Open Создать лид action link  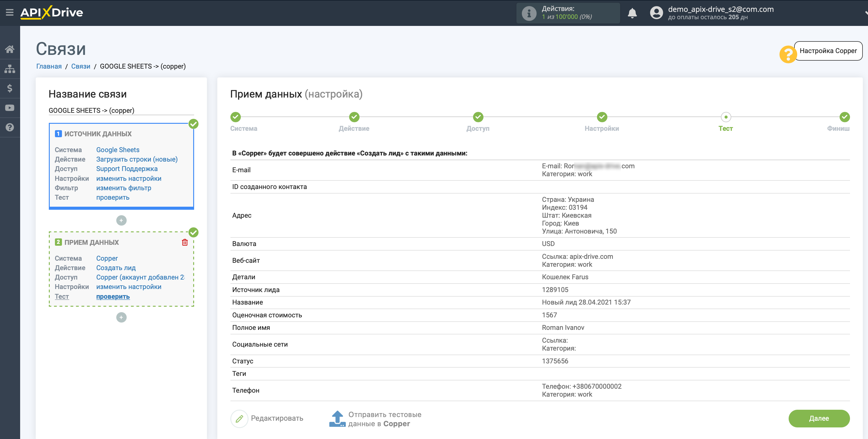116,268
